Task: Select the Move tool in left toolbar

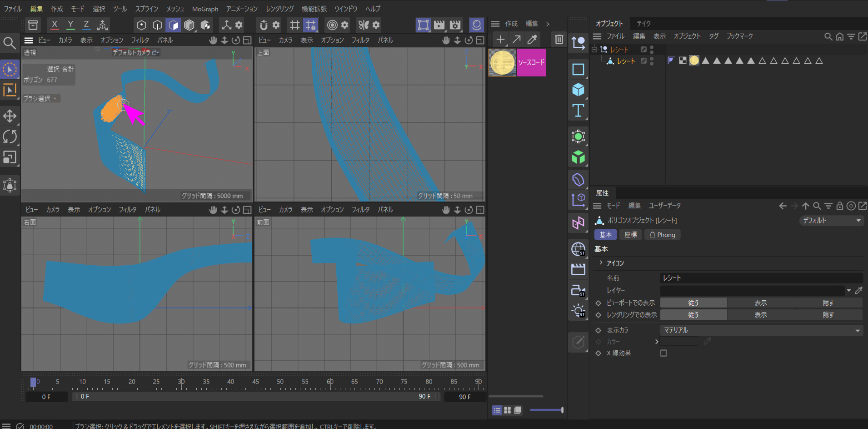Action: [10, 116]
